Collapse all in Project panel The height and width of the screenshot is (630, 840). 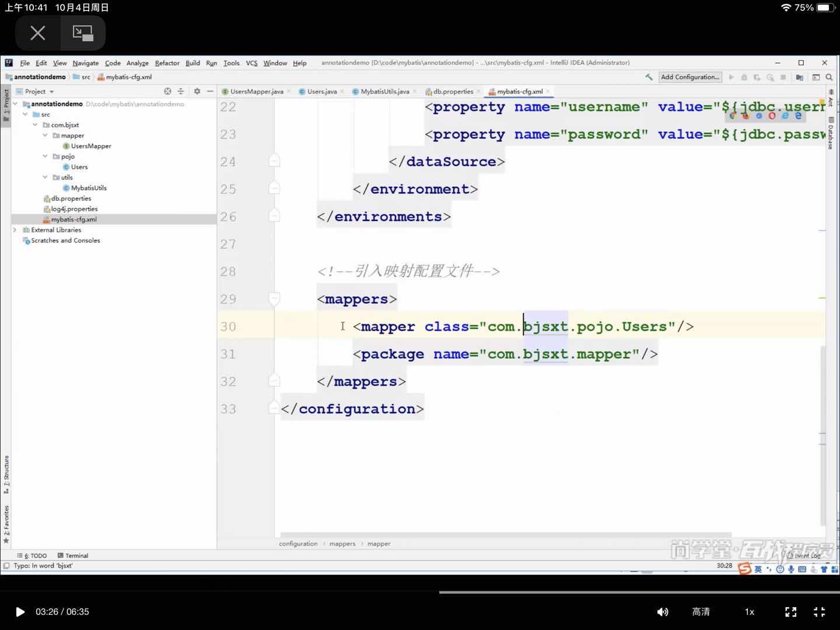click(x=181, y=92)
